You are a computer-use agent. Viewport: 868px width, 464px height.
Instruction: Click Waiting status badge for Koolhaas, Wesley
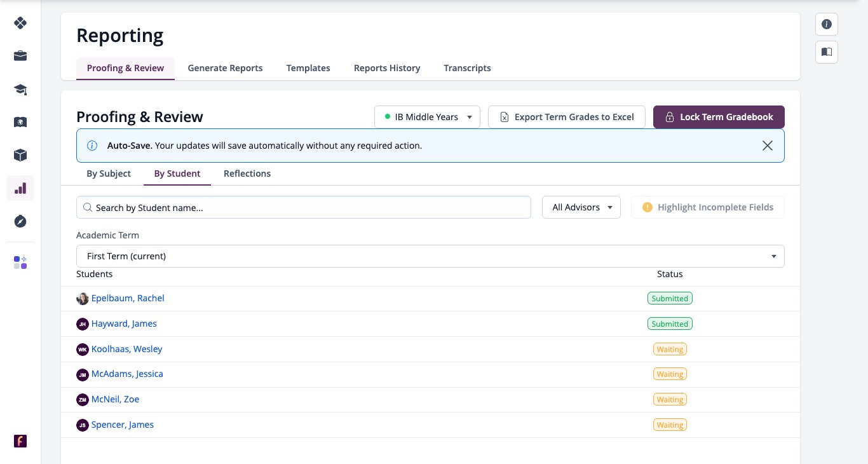click(x=670, y=349)
